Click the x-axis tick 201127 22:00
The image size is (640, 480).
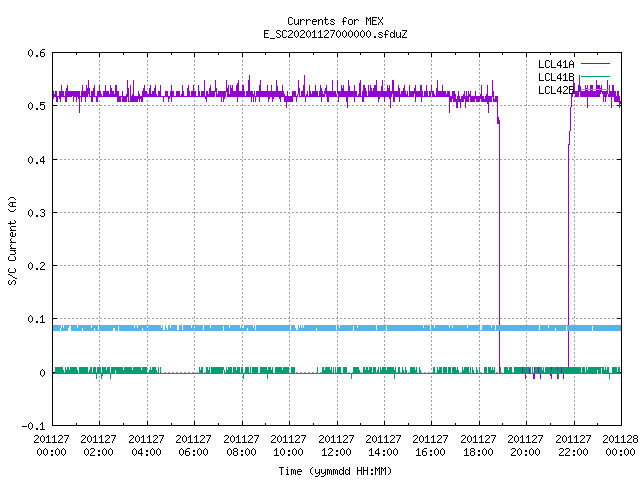point(573,446)
